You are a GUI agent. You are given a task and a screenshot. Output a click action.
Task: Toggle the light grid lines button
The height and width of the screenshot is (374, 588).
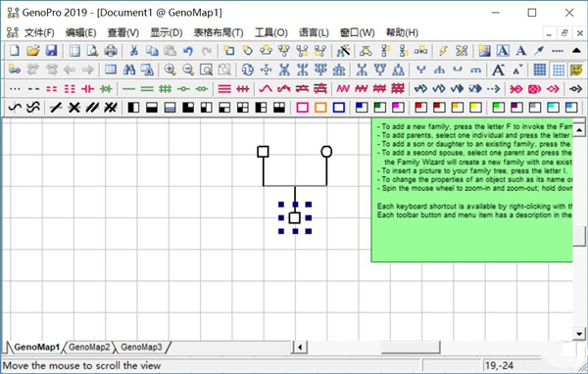[x=559, y=70]
